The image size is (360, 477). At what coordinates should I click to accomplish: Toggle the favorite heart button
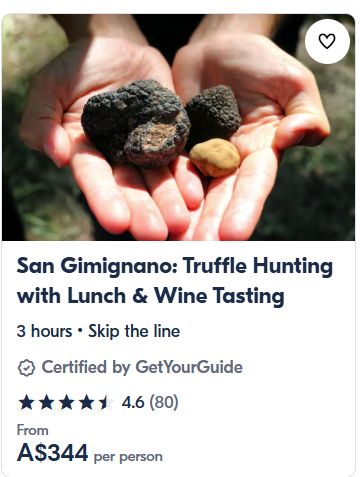click(327, 41)
